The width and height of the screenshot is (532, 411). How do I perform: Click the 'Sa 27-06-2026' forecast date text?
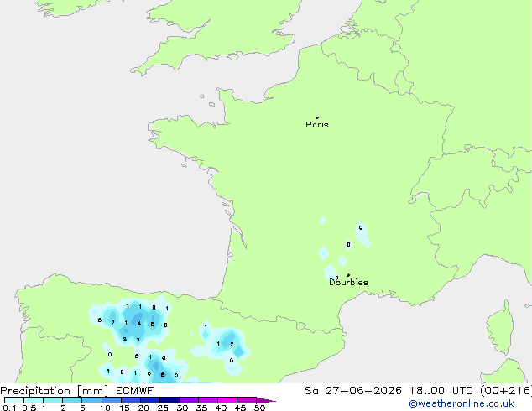coord(353,391)
